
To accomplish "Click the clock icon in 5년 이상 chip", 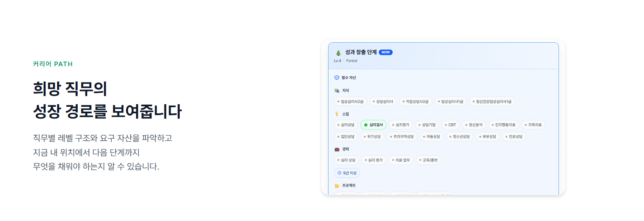I will click(x=339, y=173).
